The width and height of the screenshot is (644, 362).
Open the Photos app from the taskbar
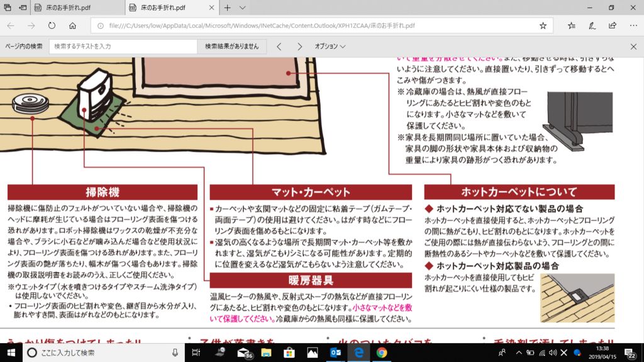(312, 353)
